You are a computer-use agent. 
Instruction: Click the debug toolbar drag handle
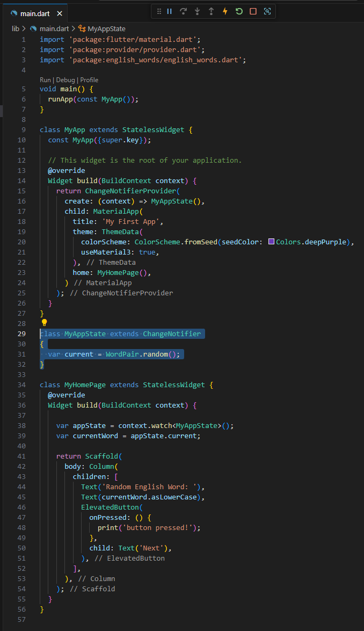pyautogui.click(x=159, y=11)
